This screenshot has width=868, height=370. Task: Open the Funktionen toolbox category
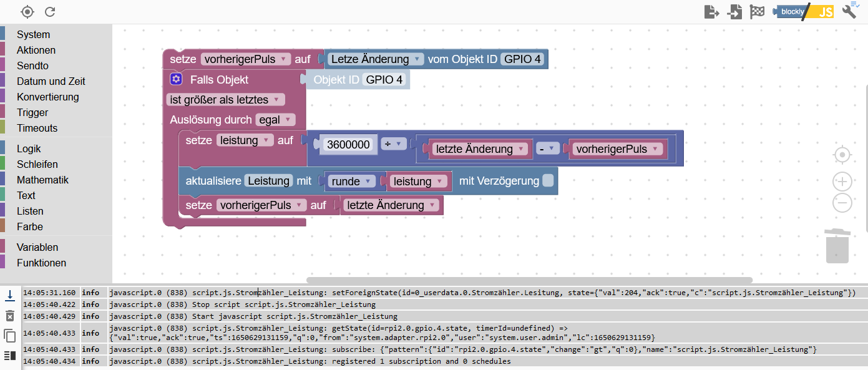pos(41,263)
